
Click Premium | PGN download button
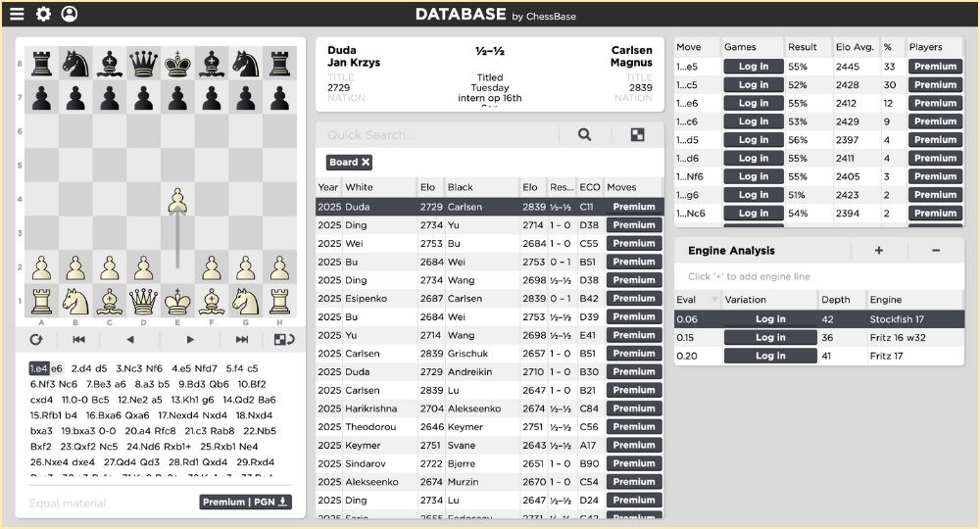[246, 503]
